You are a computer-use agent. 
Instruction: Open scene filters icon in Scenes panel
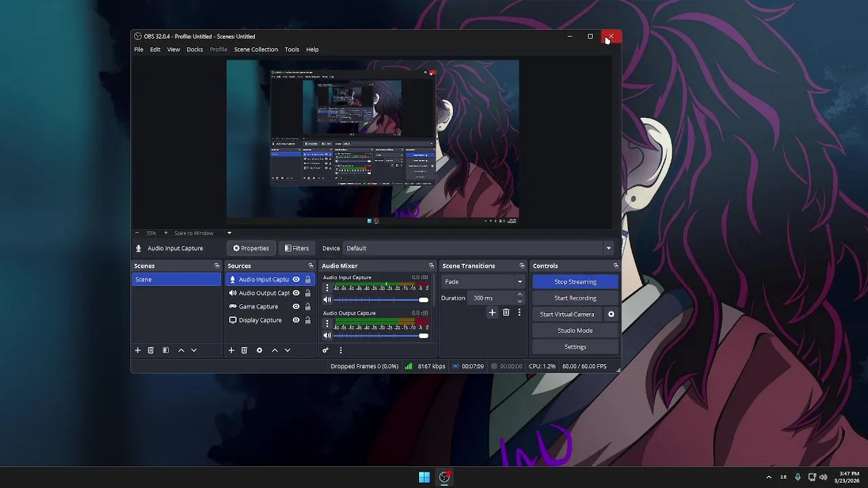tap(165, 350)
